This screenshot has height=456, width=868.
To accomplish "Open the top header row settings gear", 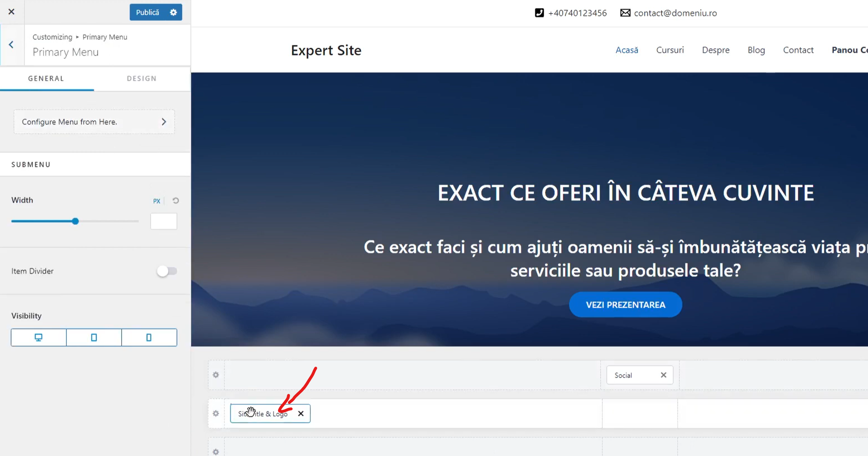I will (216, 375).
